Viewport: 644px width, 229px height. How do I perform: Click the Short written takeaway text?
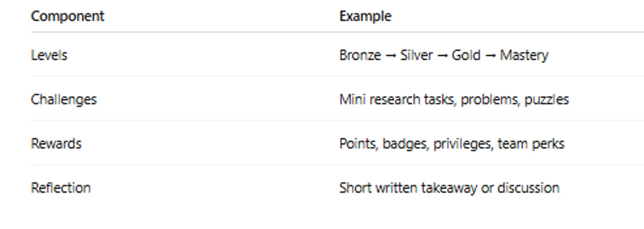pyautogui.click(x=408, y=188)
